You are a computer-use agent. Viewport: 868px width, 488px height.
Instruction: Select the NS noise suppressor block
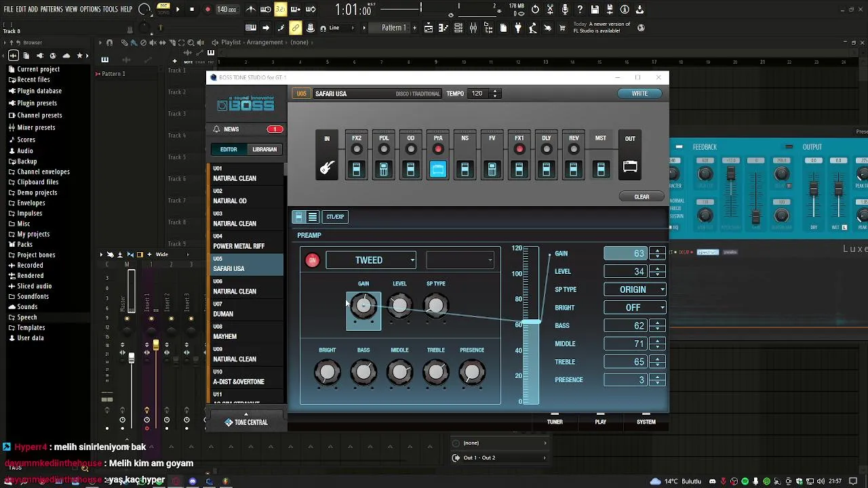(x=465, y=169)
